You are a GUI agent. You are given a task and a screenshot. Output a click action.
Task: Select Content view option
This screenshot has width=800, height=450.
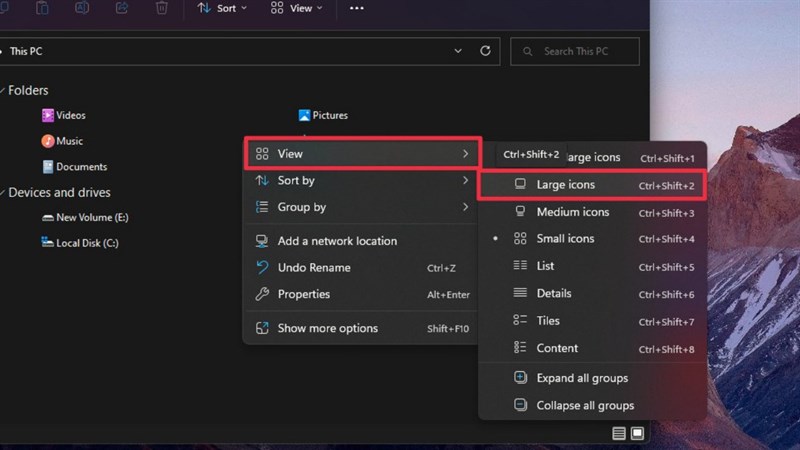pyautogui.click(x=592, y=348)
